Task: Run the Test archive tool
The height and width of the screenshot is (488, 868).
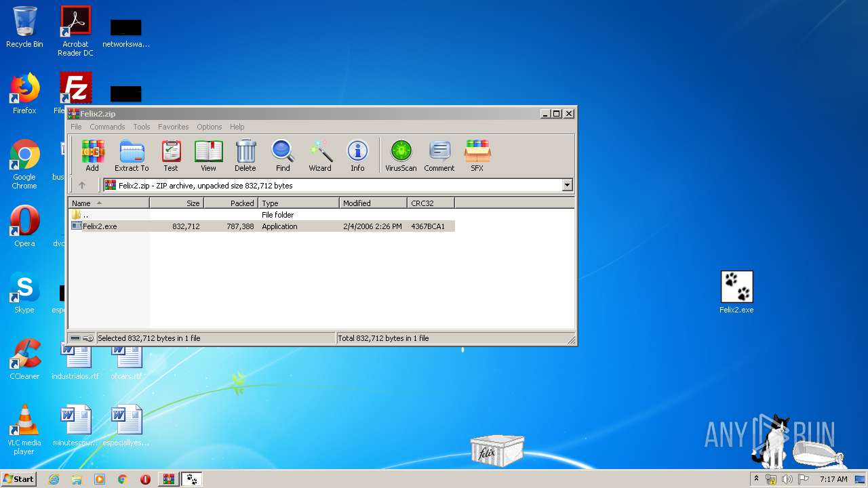Action: tap(171, 156)
